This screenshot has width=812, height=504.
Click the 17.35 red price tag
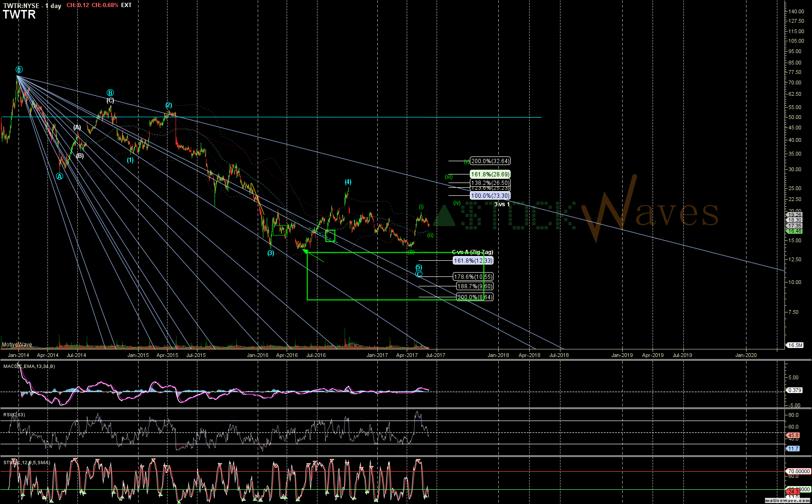(794, 226)
